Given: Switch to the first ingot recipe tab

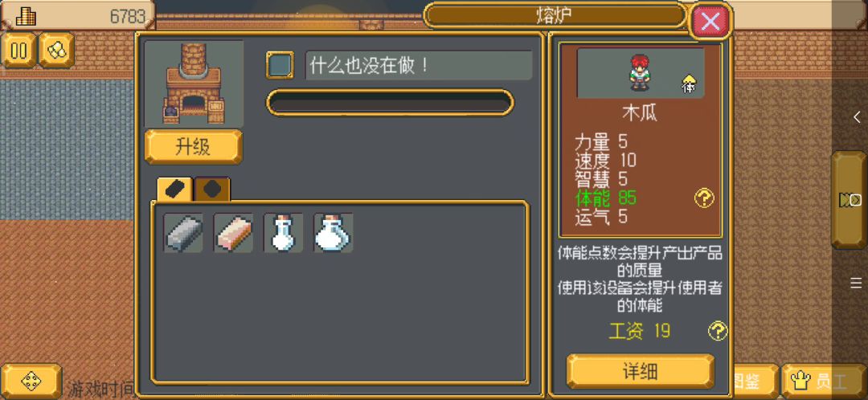Looking at the screenshot, I should 175,190.
